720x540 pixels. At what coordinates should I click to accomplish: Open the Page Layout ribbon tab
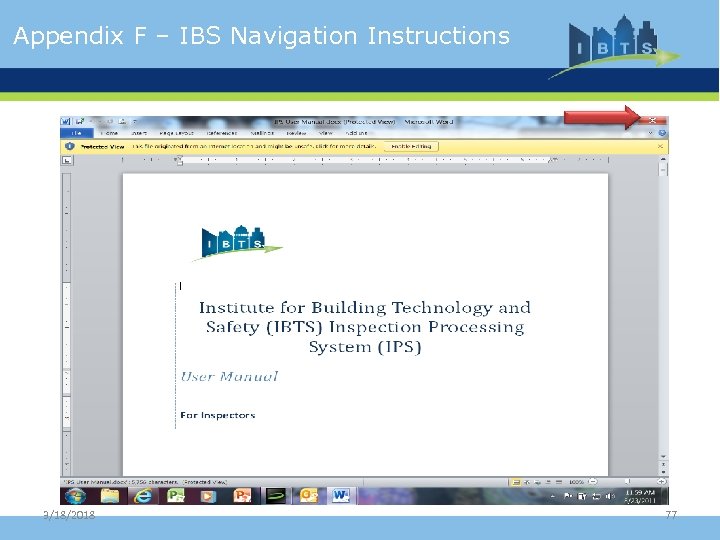pyautogui.click(x=176, y=133)
